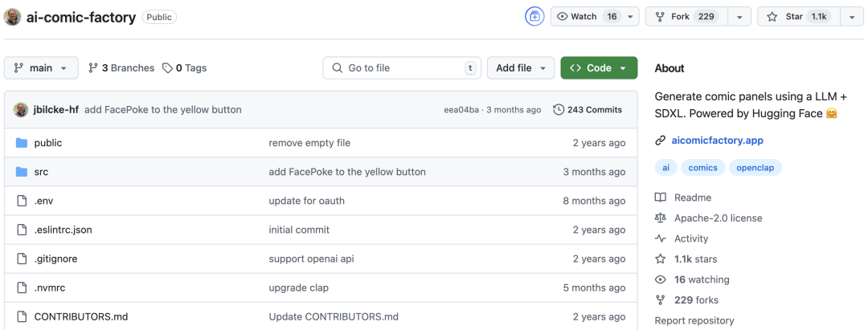Image resolution: width=868 pixels, height=330 pixels.
Task: Click Report repository
Action: coord(694,320)
